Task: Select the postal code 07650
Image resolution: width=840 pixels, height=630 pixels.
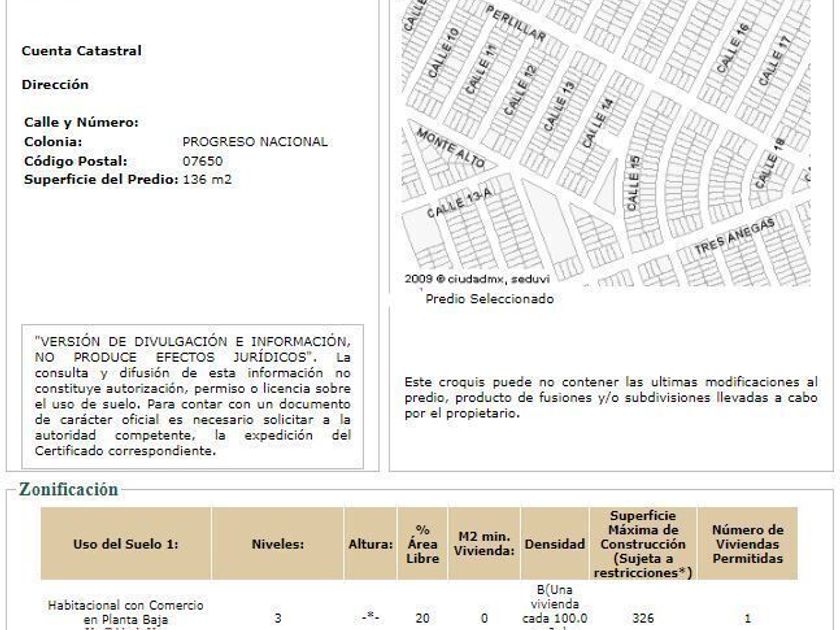Action: [202, 161]
